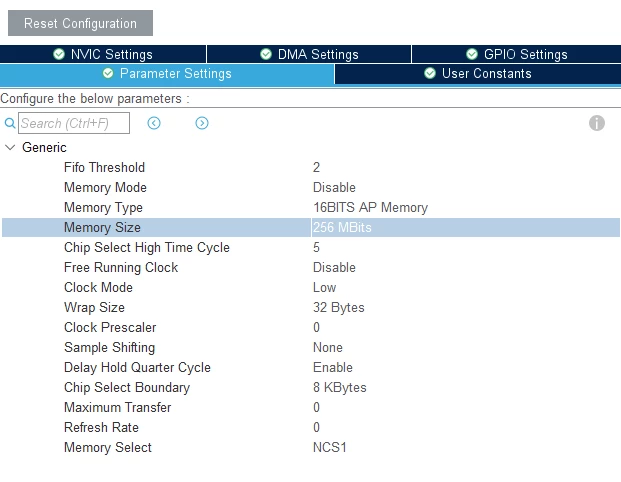Click the search magnifier icon
Viewport: 621px width, 482px height.
tap(10, 123)
